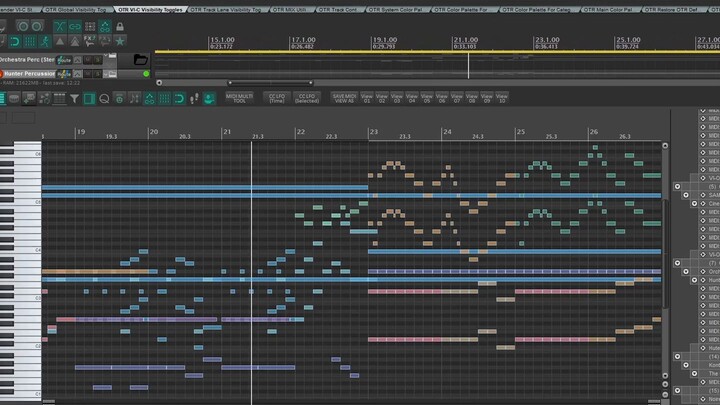
Task: Toggle visibility of the Orch row
Action: click(x=703, y=271)
